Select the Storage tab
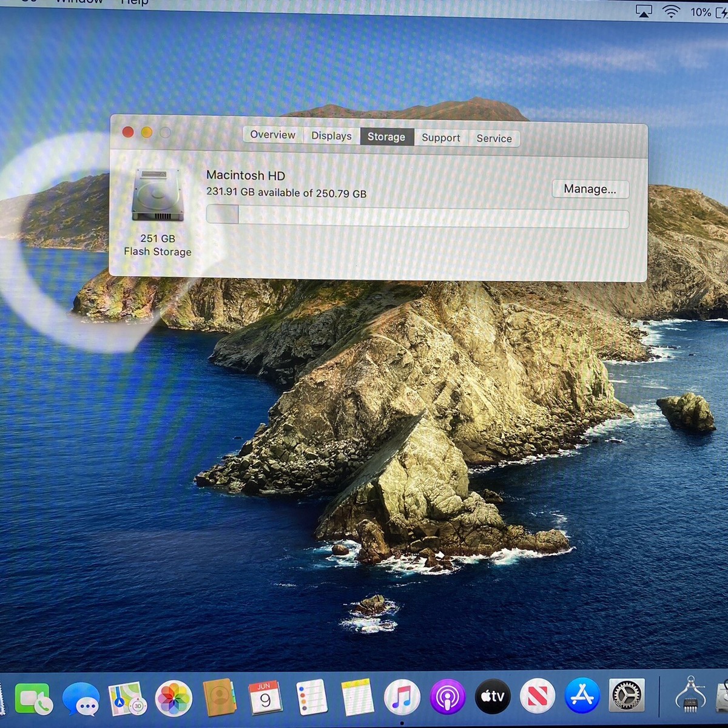Screen dimensions: 728x728 (386, 136)
